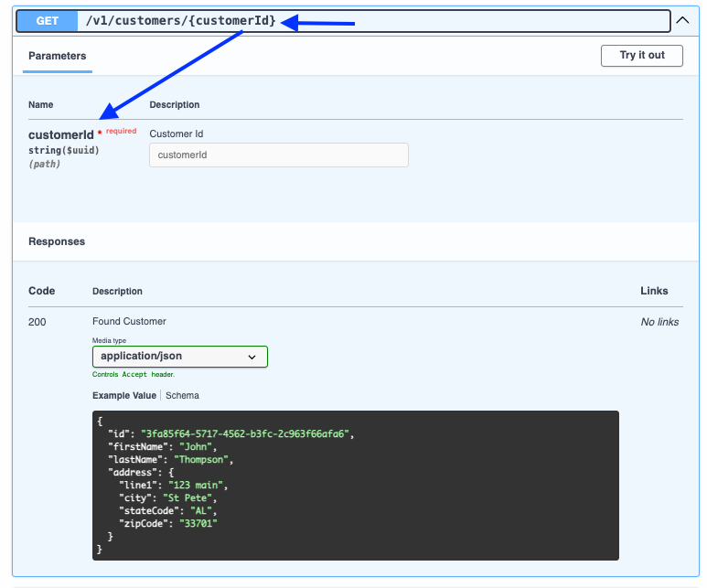Open the application/json media type dropdown
The width and height of the screenshot is (707, 588).
(x=179, y=357)
